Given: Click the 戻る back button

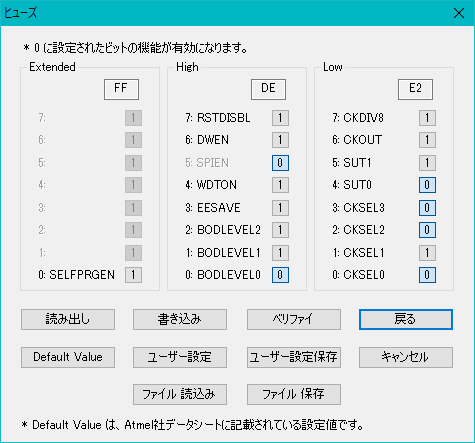Looking at the screenshot, I should pos(406,320).
